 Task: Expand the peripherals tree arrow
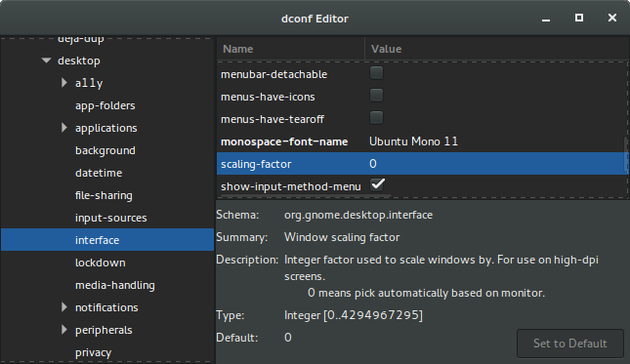tap(64, 330)
